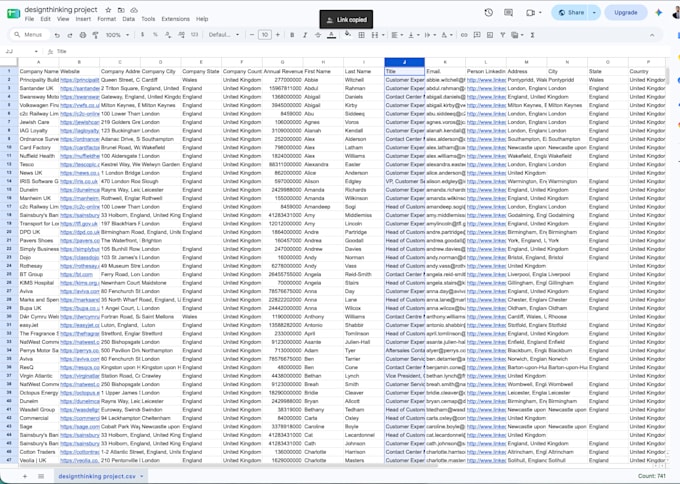Viewport: 680px width, 484px height.
Task: Expand merge cells options arrow
Action: pyautogui.click(x=383, y=35)
